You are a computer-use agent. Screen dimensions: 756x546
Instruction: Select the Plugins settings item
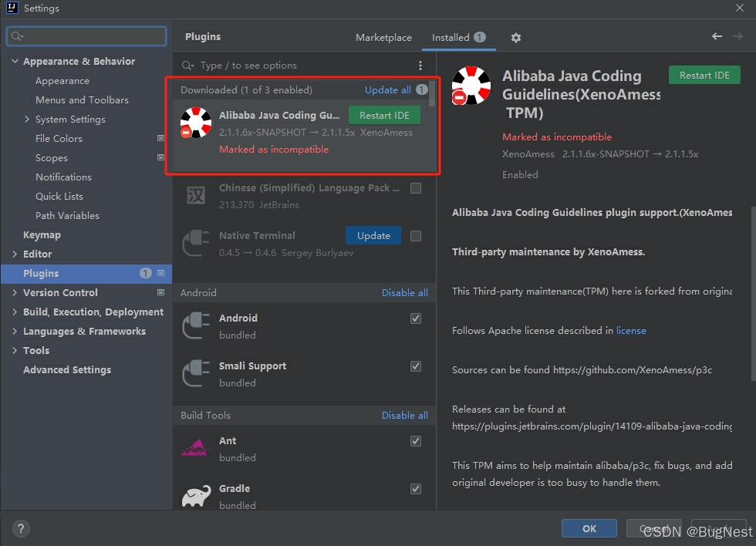pyautogui.click(x=86, y=273)
